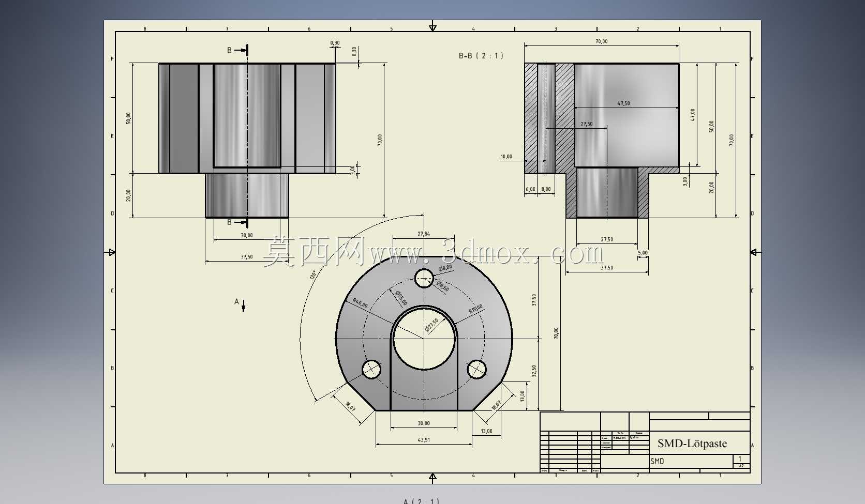Click the 6,00 dimension under the hatched wall
865x504 pixels.
[x=530, y=189]
